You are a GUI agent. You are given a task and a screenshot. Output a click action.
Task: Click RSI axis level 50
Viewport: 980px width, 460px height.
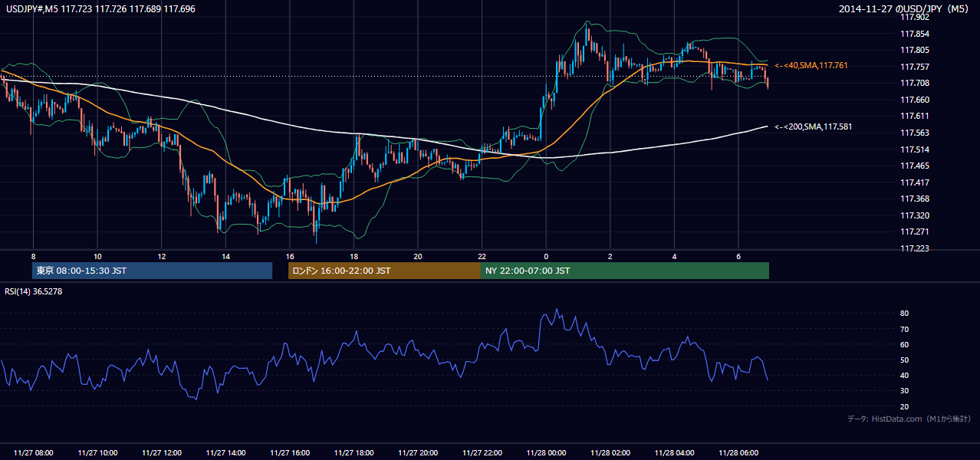pyautogui.click(x=904, y=360)
